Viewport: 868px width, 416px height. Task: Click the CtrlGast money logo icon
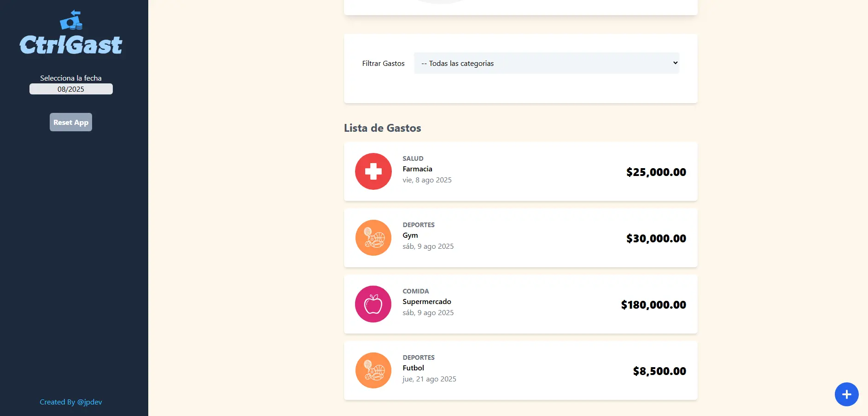(x=71, y=20)
